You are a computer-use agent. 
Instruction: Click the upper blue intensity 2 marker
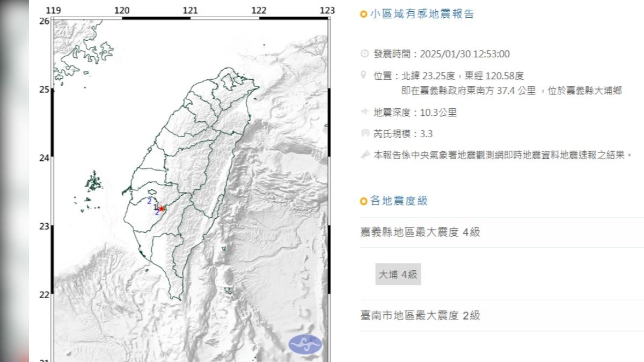(149, 201)
